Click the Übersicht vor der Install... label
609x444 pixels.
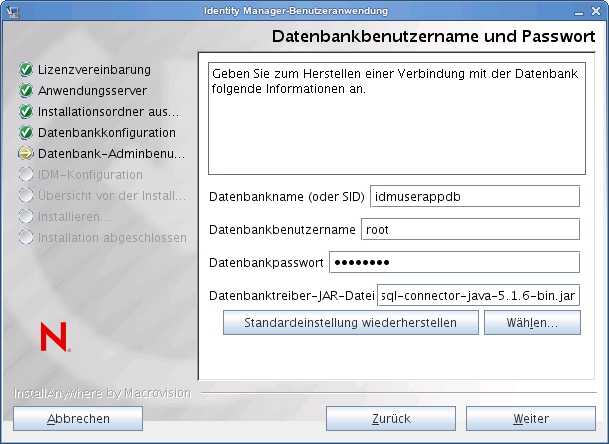[x=112, y=196]
